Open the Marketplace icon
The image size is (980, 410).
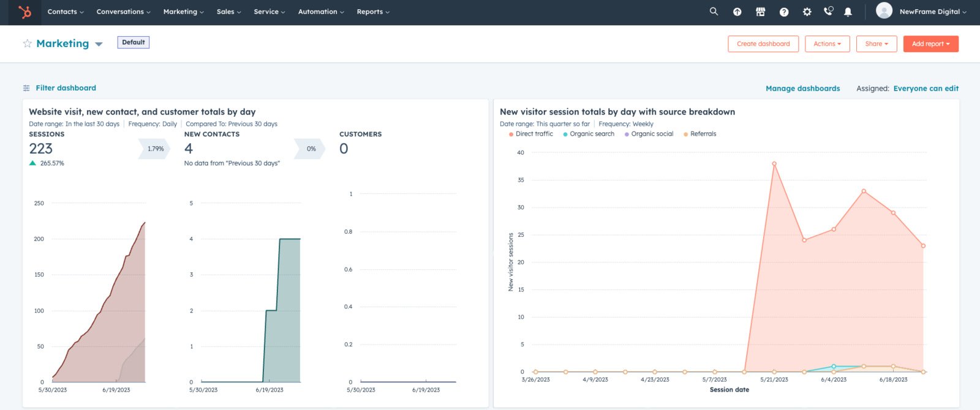(x=760, y=12)
